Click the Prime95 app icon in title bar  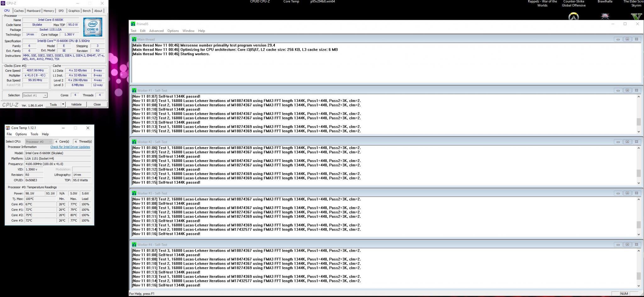click(x=133, y=24)
